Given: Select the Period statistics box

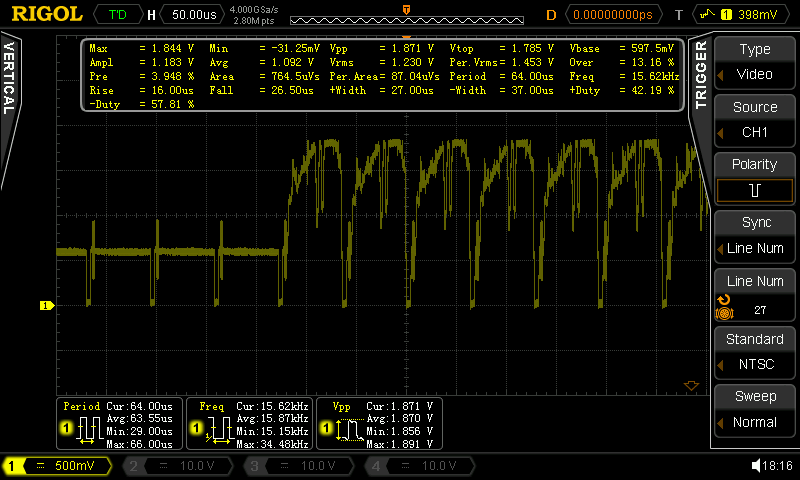Looking at the screenshot, I should (x=119, y=424).
